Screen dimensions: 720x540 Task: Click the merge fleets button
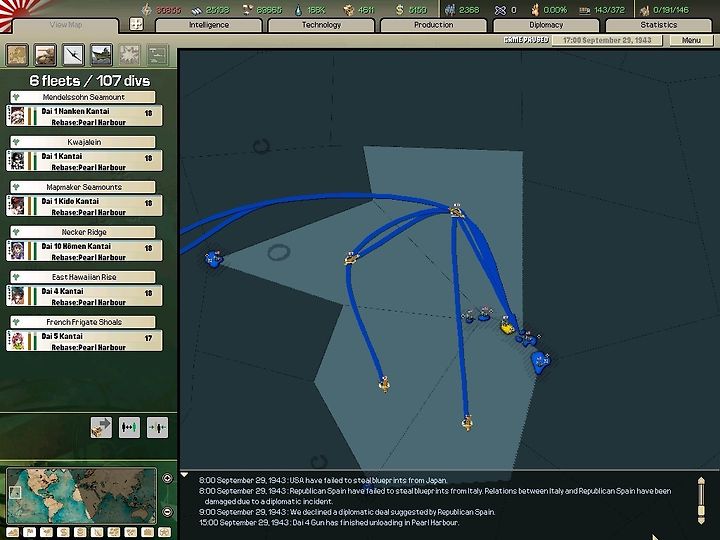point(158,428)
